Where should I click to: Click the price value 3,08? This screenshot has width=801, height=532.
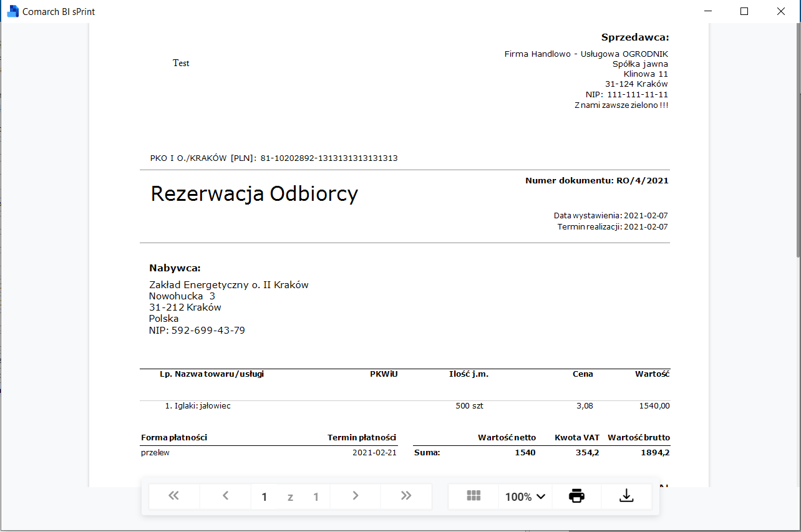(585, 406)
